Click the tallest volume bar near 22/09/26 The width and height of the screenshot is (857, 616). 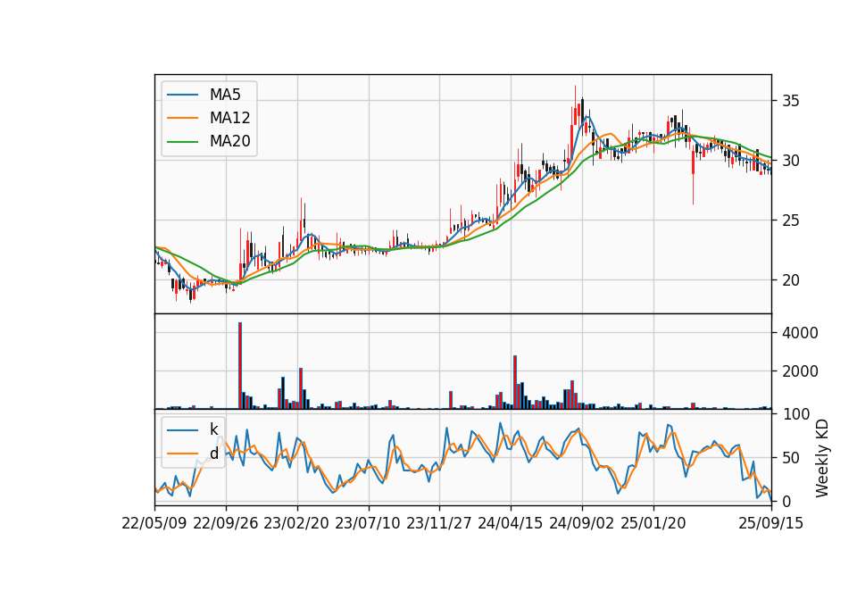coord(240,366)
